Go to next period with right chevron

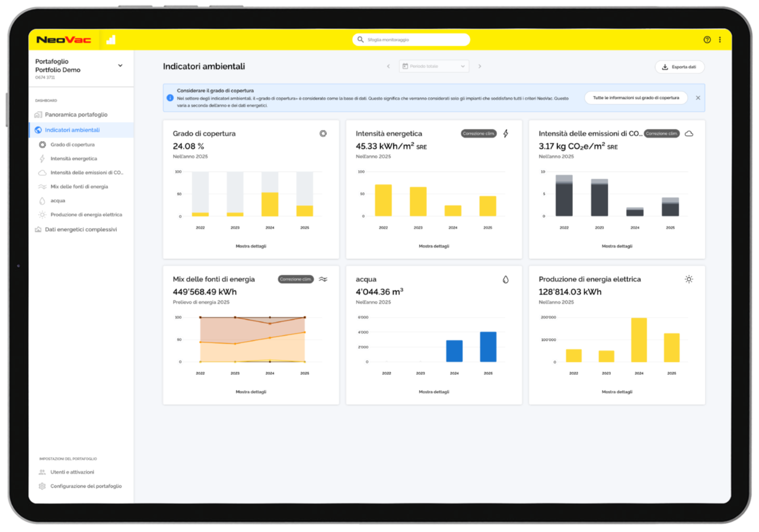(480, 66)
